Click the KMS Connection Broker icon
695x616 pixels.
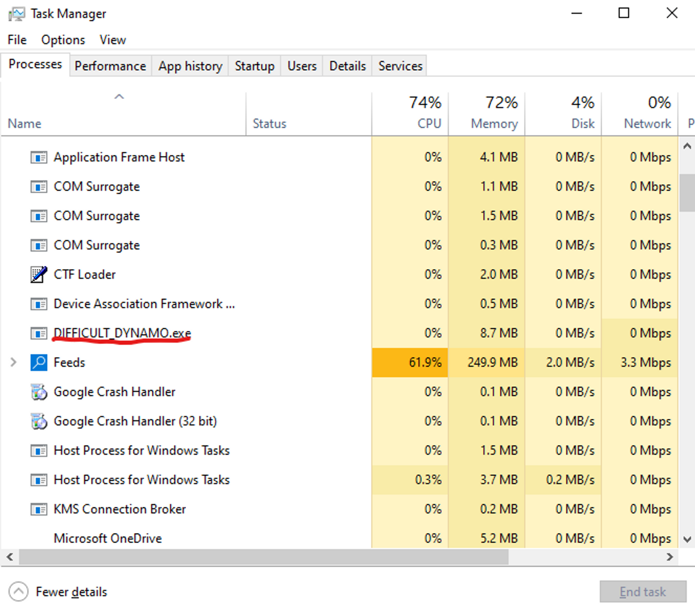pyautogui.click(x=39, y=509)
